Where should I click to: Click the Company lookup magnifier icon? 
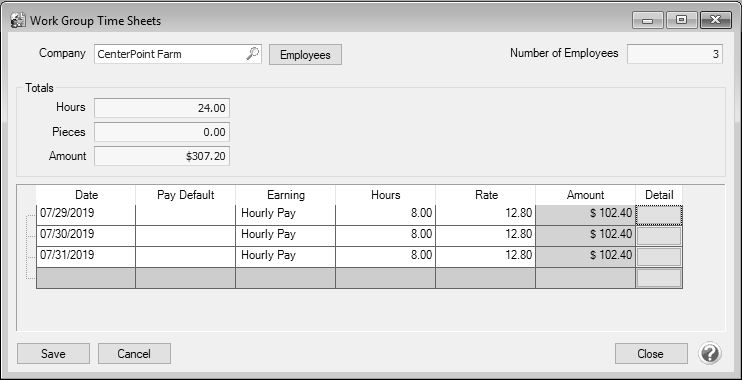coord(253,54)
